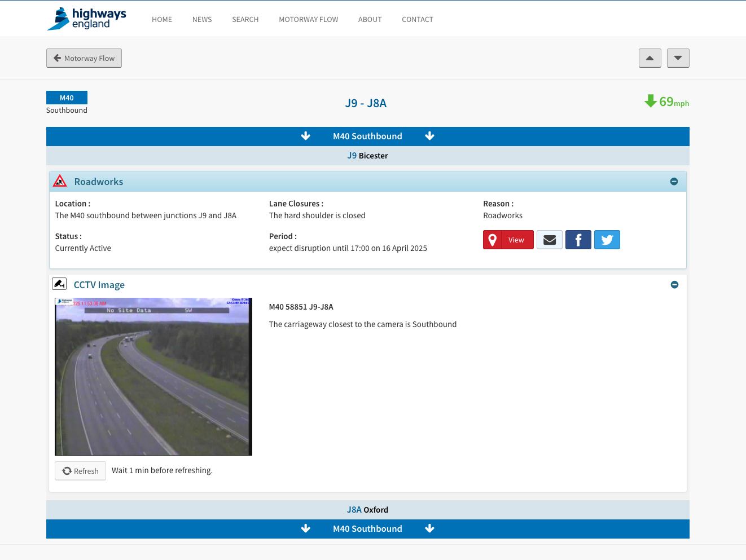
Task: Go back using the Motorway Flow button
Action: point(84,58)
